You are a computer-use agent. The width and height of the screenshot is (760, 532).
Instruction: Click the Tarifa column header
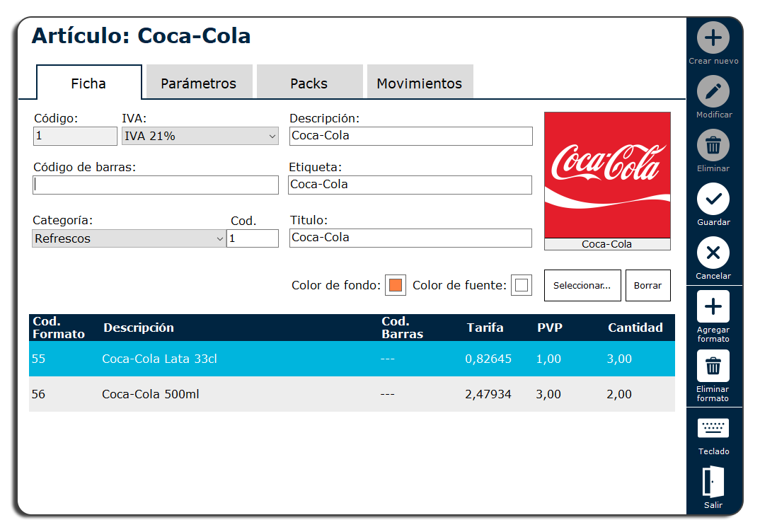(485, 328)
